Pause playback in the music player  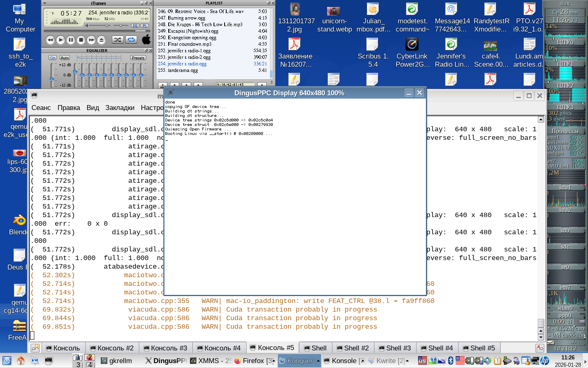(71, 40)
